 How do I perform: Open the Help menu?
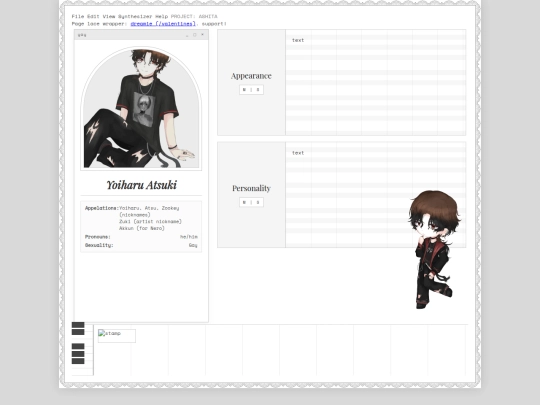(162, 16)
